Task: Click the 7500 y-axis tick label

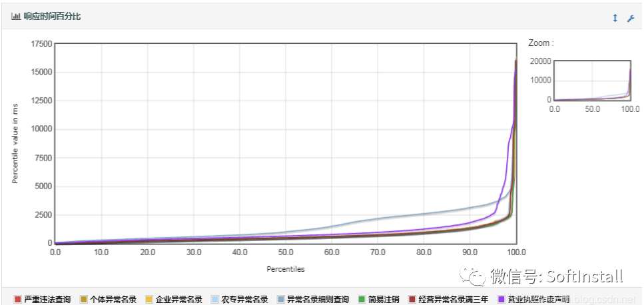Action: coord(44,158)
